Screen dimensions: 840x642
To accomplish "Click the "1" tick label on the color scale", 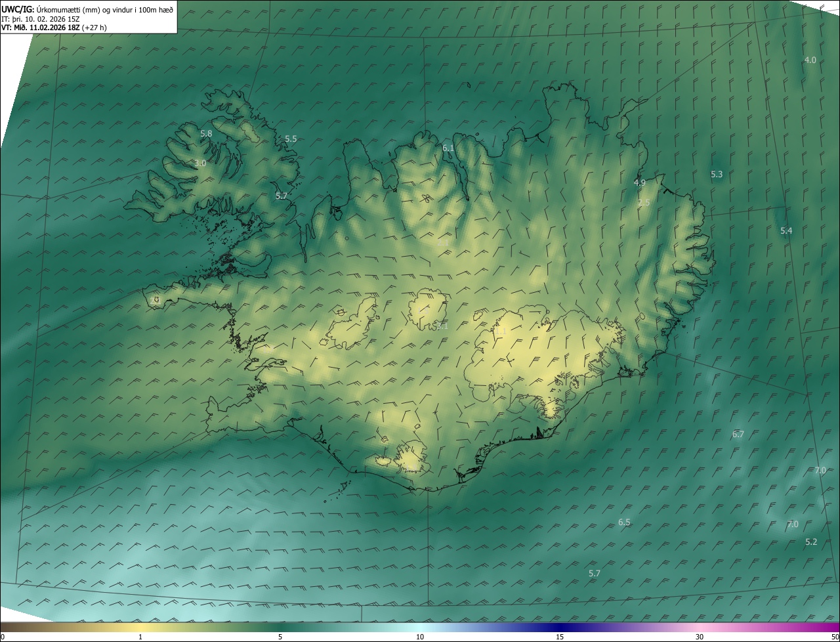I will [x=140, y=637].
